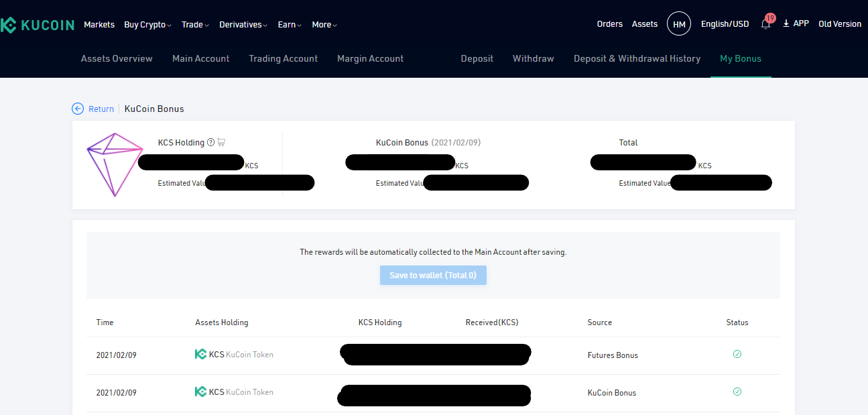Open the Deposit tab
The width and height of the screenshot is (868, 415).
tap(477, 58)
